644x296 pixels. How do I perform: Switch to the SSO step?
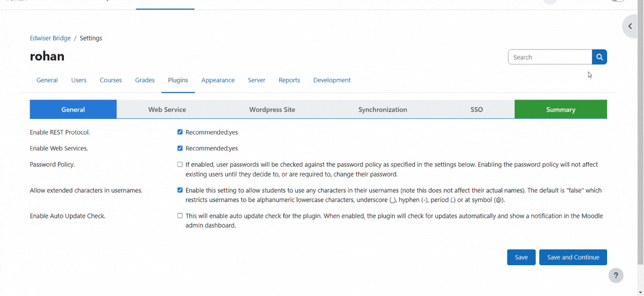pos(477,109)
